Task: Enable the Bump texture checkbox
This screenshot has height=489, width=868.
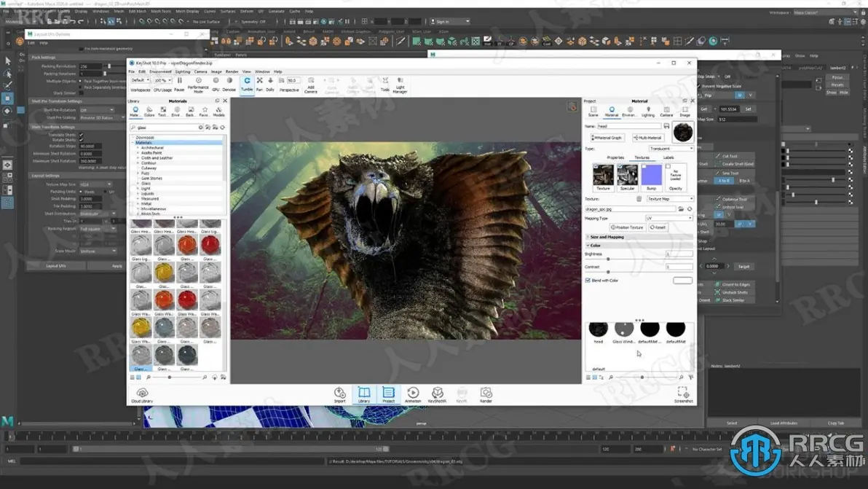Action: click(x=644, y=166)
